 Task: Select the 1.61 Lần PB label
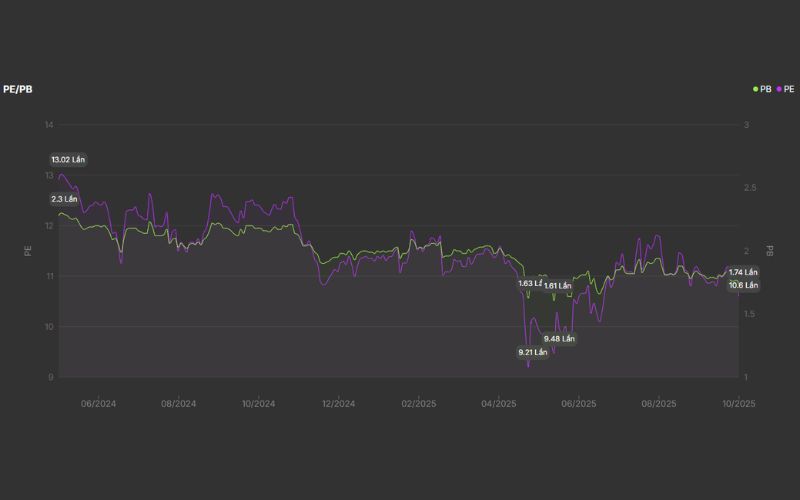[557, 286]
